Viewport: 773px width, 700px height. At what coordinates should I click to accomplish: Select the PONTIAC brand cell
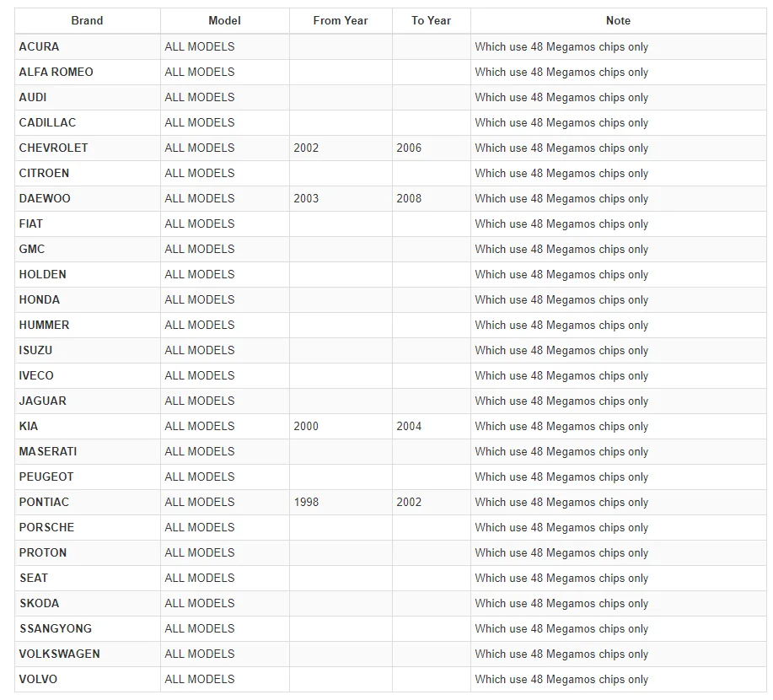pos(45,502)
